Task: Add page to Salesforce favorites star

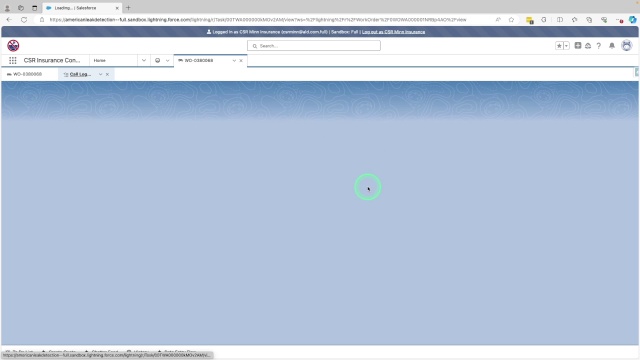Action: pyautogui.click(x=559, y=46)
